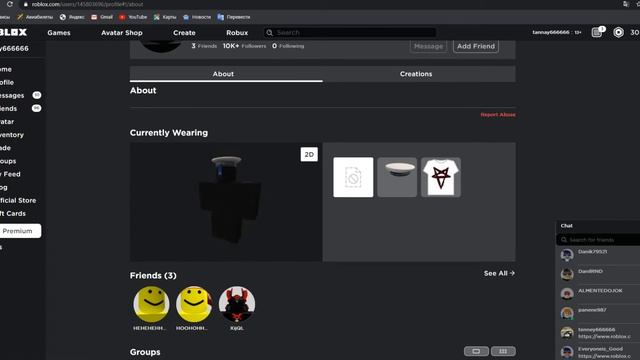Click the 3 Friends count
Image resolution: width=640 pixels, height=360 pixels.
(x=204, y=46)
